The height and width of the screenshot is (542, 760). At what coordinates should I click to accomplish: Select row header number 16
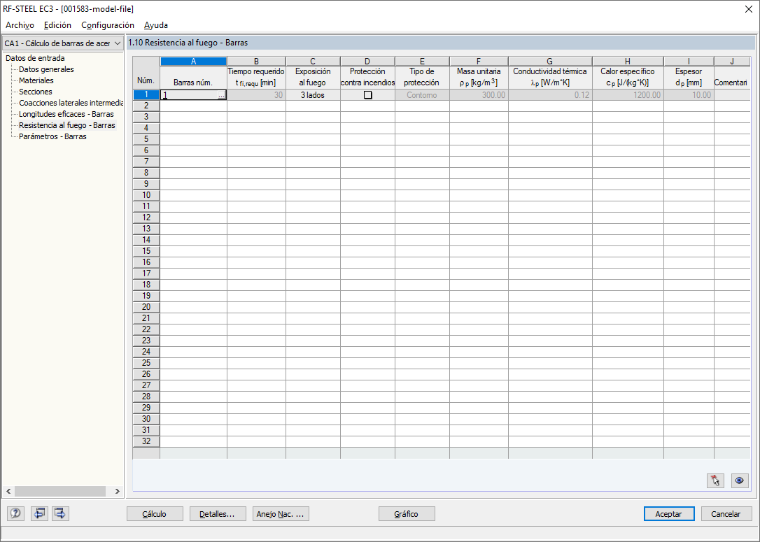(x=146, y=262)
